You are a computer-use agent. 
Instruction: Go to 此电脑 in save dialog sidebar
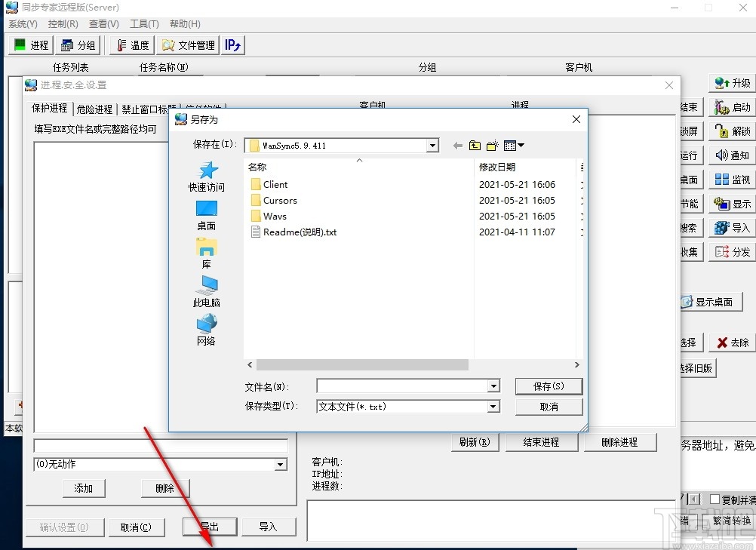(207, 292)
